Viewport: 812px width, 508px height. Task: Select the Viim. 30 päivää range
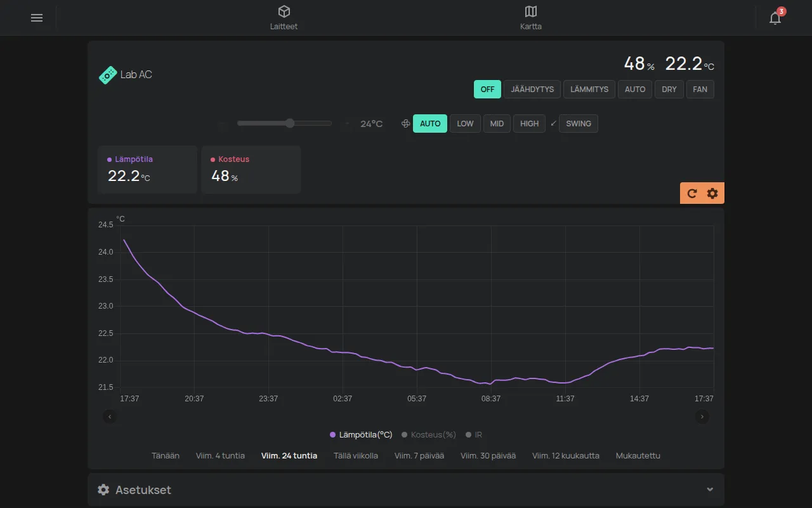[x=488, y=456]
